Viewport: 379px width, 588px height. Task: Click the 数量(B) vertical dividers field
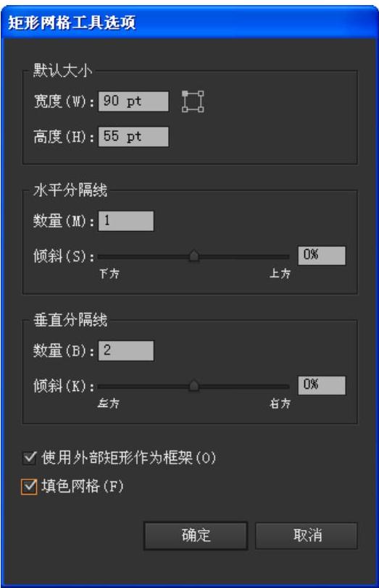(126, 350)
